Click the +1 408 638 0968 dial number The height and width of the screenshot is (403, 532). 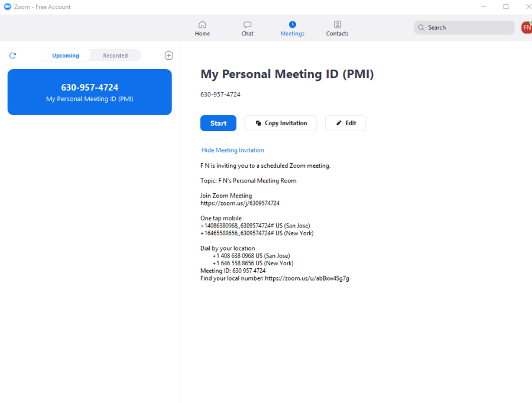point(251,256)
